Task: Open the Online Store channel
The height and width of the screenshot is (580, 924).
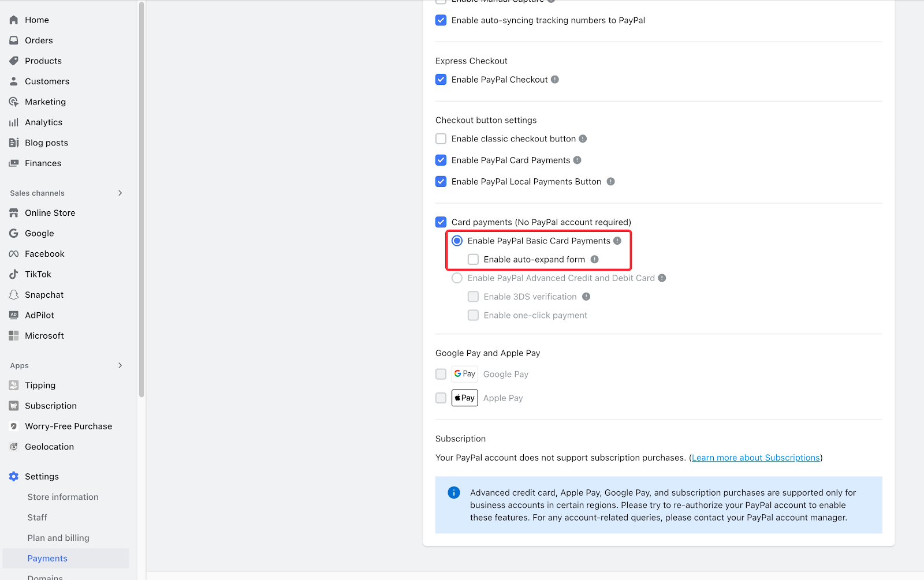Action: (50, 213)
